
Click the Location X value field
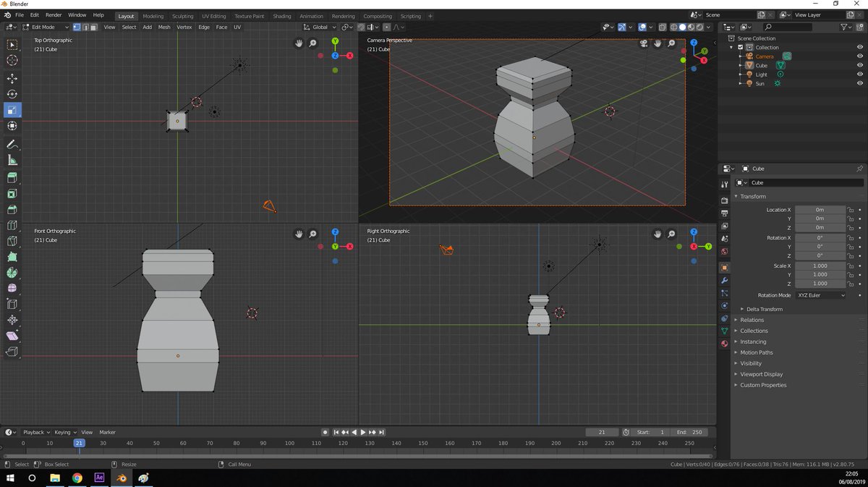(x=820, y=210)
